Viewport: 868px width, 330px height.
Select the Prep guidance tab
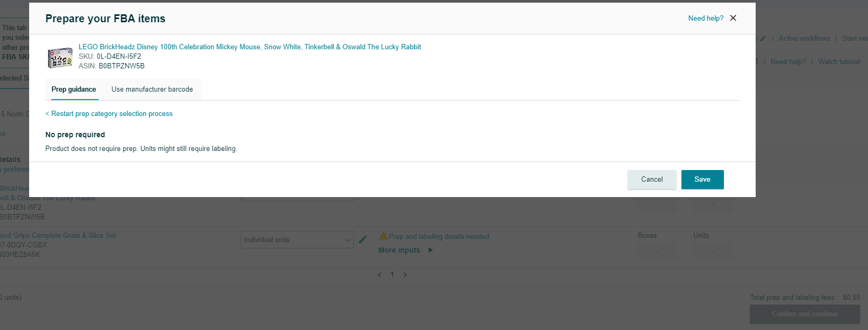point(74,90)
